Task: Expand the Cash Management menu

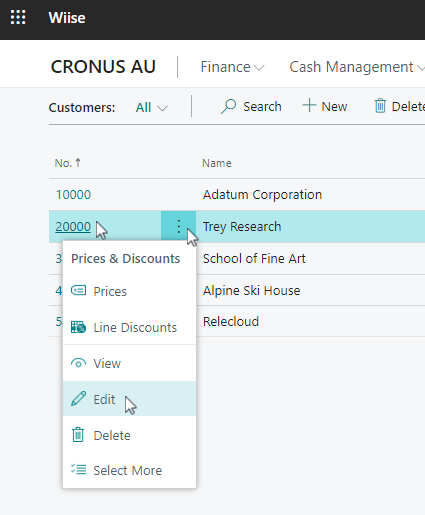Action: [356, 67]
